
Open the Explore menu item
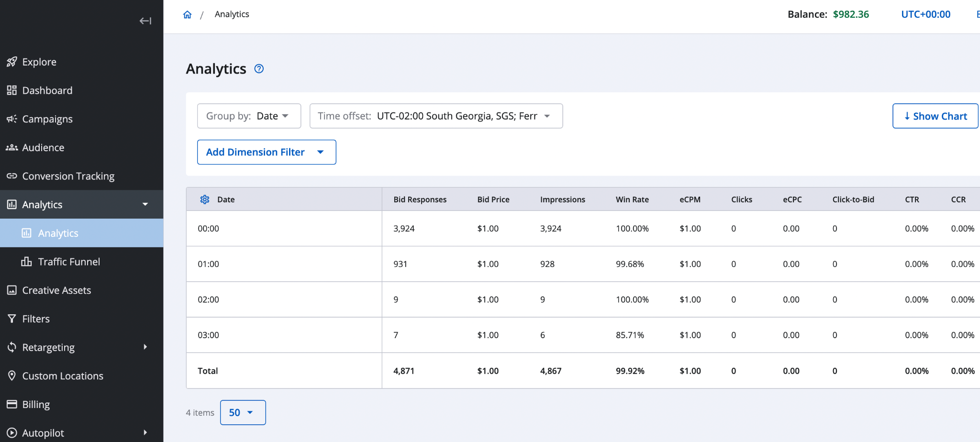81,62
